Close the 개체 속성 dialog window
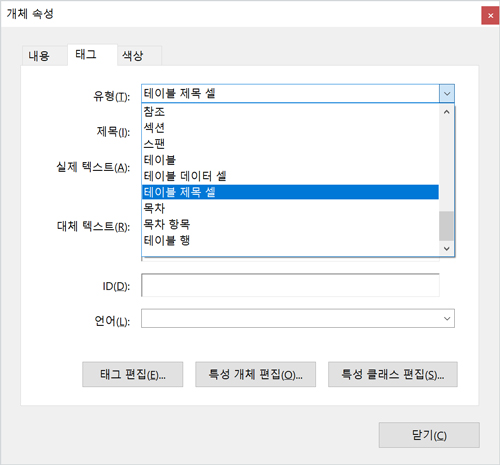Screen dimensions: 500x465 click(490, 15)
